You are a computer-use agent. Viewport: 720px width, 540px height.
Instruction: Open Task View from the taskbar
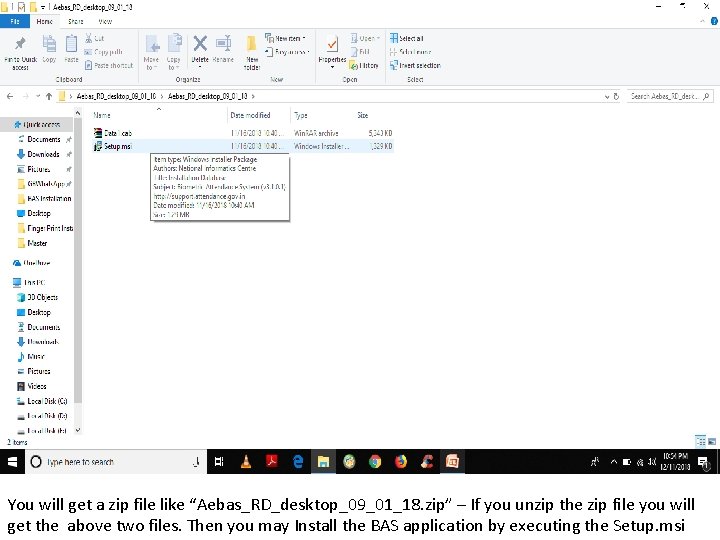(219, 462)
